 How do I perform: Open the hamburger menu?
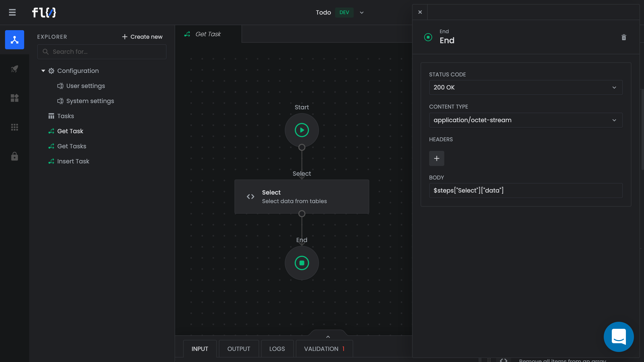pos(12,12)
